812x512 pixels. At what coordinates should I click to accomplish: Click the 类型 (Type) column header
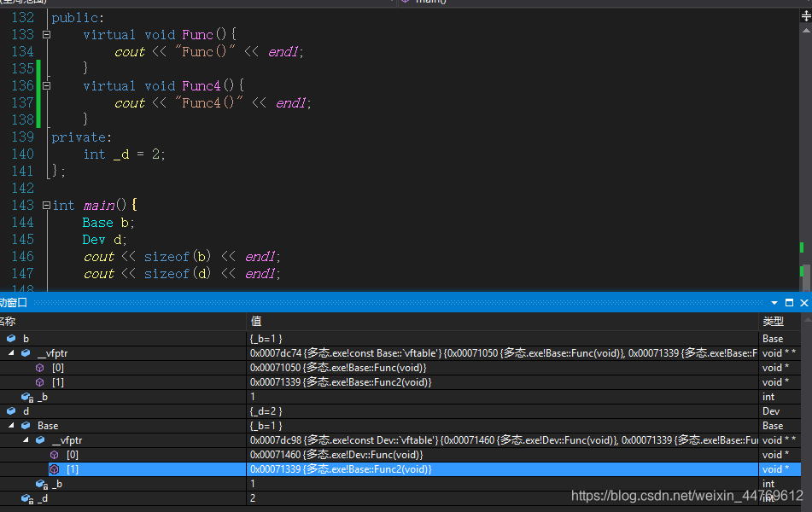[x=780, y=322]
